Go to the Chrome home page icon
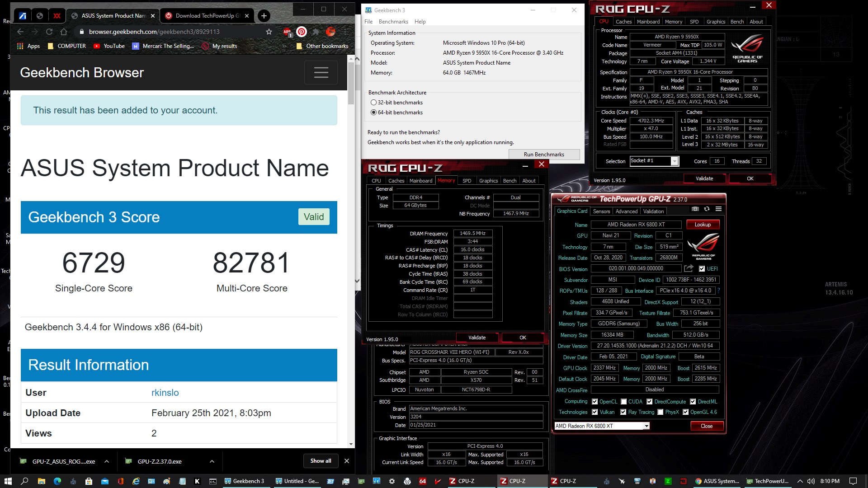 [x=64, y=32]
